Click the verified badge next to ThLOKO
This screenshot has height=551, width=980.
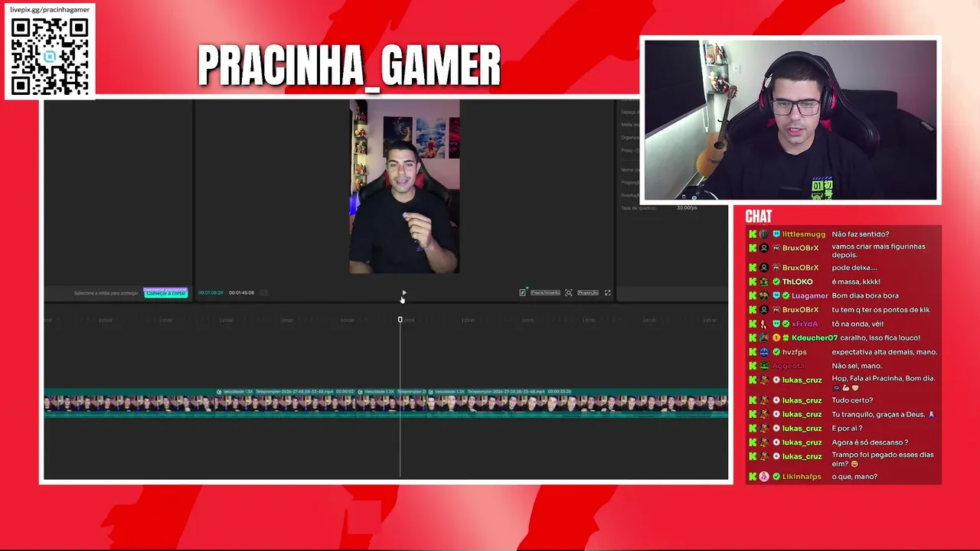[776, 282]
